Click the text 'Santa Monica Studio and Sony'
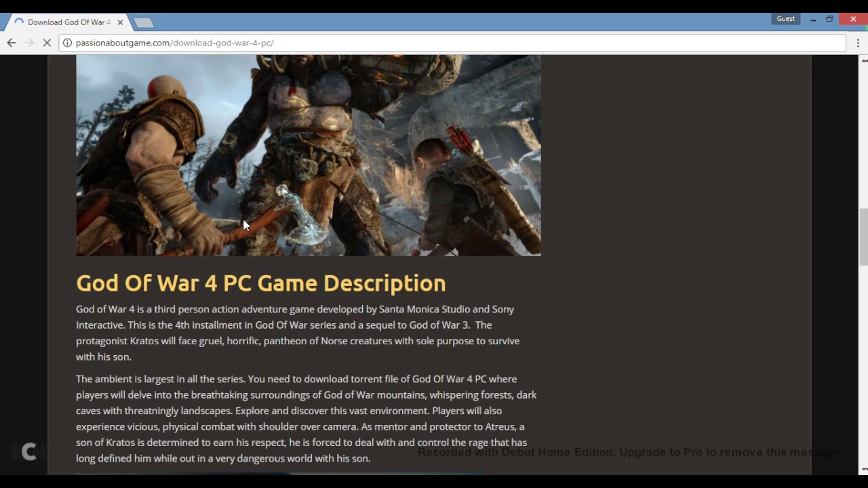The image size is (868, 488). click(446, 309)
